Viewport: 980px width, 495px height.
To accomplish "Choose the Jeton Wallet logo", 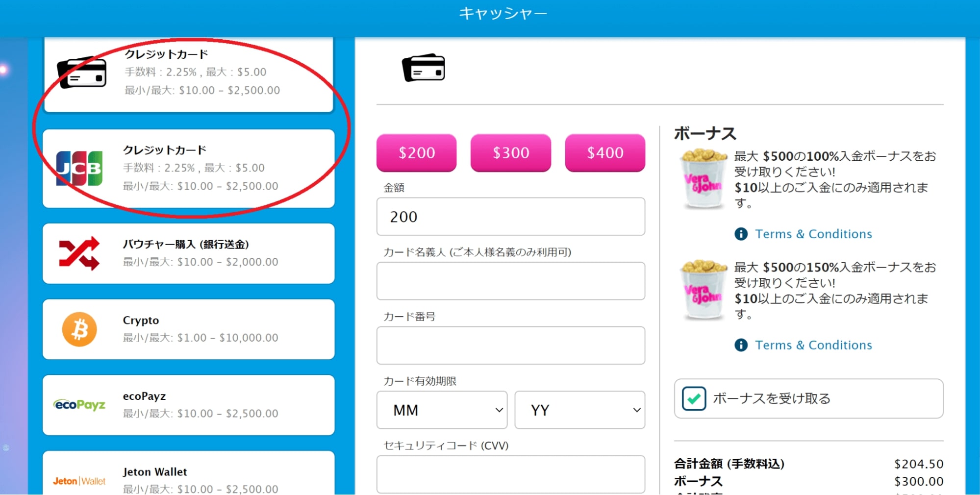I will 79,481.
